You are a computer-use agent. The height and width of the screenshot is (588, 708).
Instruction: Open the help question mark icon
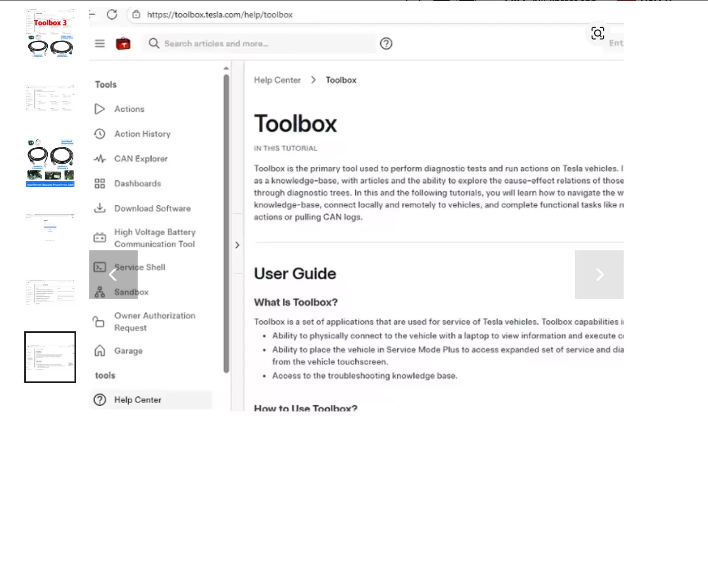tap(386, 43)
